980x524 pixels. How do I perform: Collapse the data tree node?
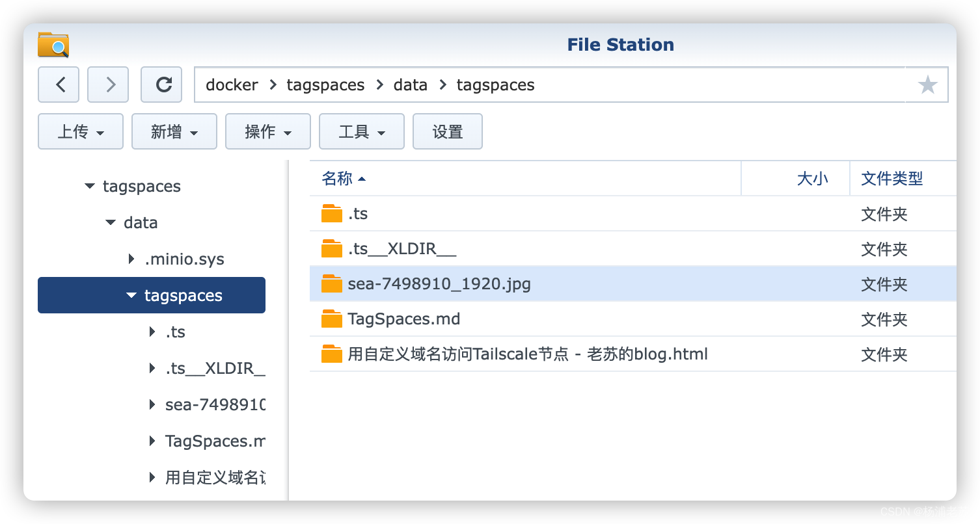[x=111, y=223]
